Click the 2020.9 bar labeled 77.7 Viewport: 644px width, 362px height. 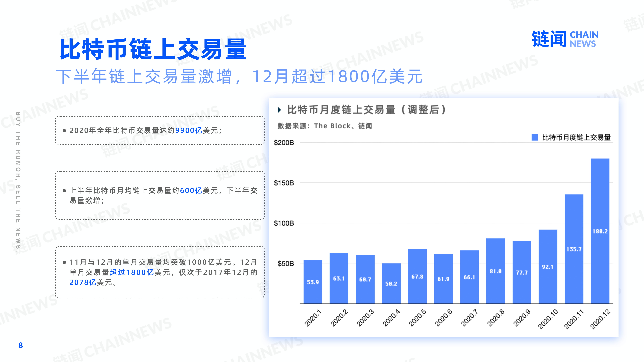[522, 272]
